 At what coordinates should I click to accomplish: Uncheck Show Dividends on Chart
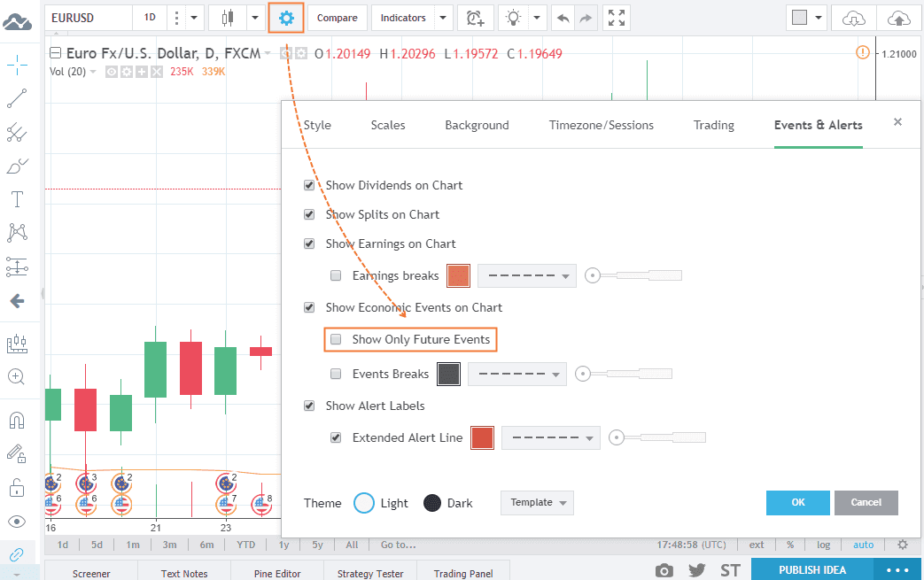309,185
